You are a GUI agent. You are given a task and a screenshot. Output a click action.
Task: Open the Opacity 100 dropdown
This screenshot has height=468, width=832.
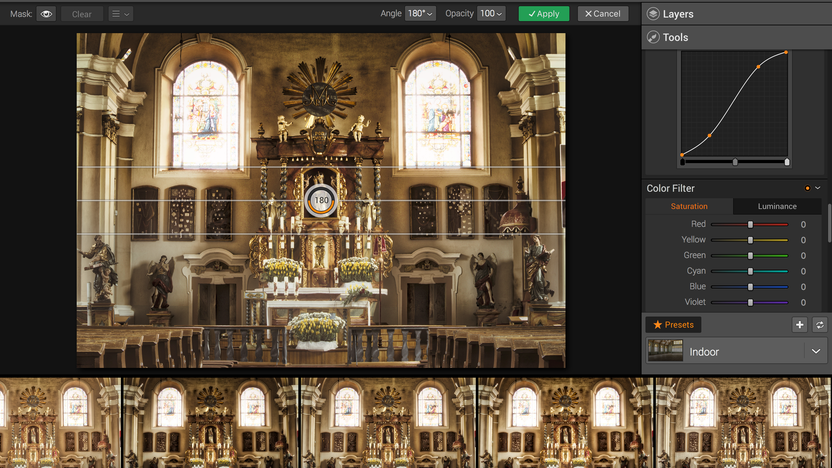(491, 14)
